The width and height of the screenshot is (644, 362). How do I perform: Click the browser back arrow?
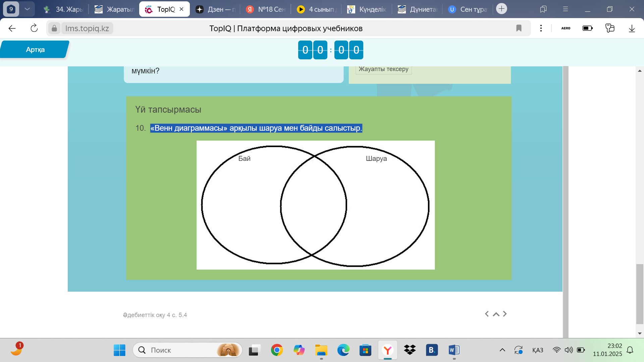12,28
